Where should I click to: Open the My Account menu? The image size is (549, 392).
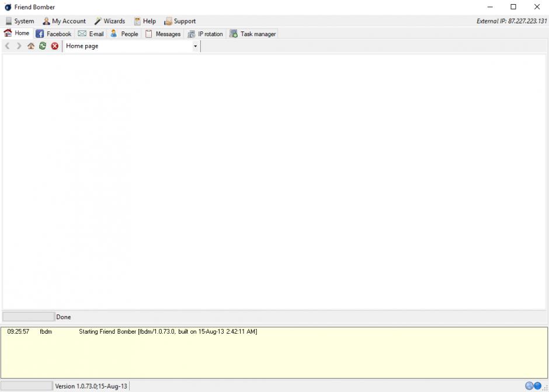(64, 21)
